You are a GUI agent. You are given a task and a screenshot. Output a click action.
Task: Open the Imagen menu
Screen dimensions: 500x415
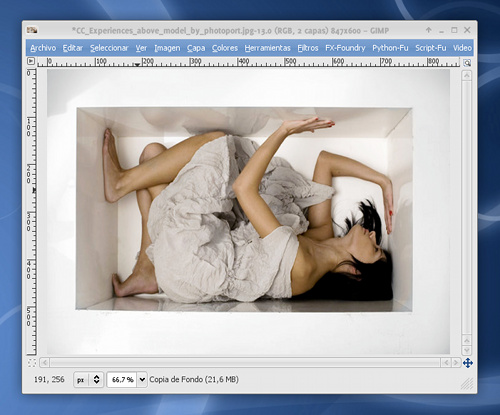click(x=167, y=48)
